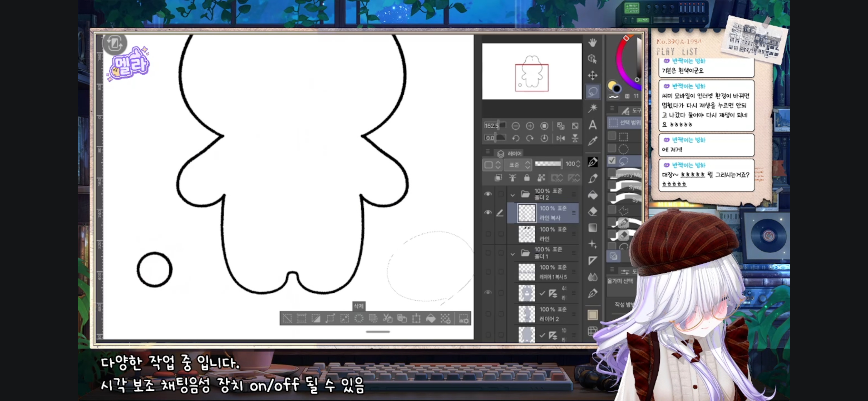
Task: Click the navigator preview thumbnail
Action: (x=532, y=71)
